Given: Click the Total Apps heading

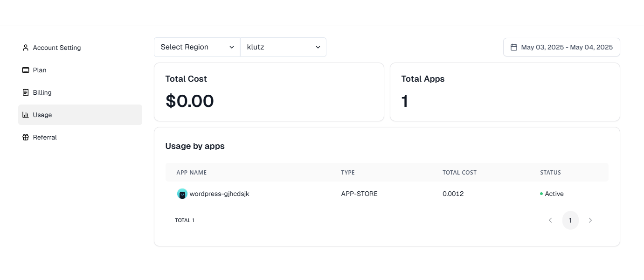Looking at the screenshot, I should click(x=423, y=79).
